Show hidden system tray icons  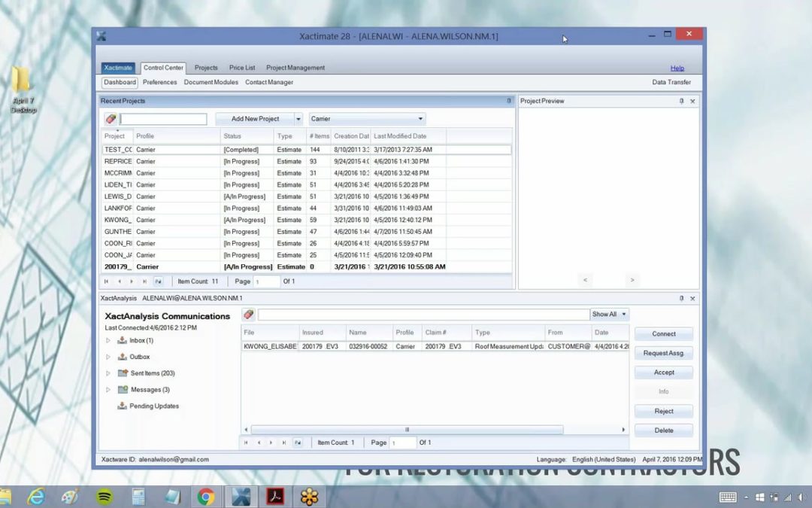pyautogui.click(x=747, y=497)
